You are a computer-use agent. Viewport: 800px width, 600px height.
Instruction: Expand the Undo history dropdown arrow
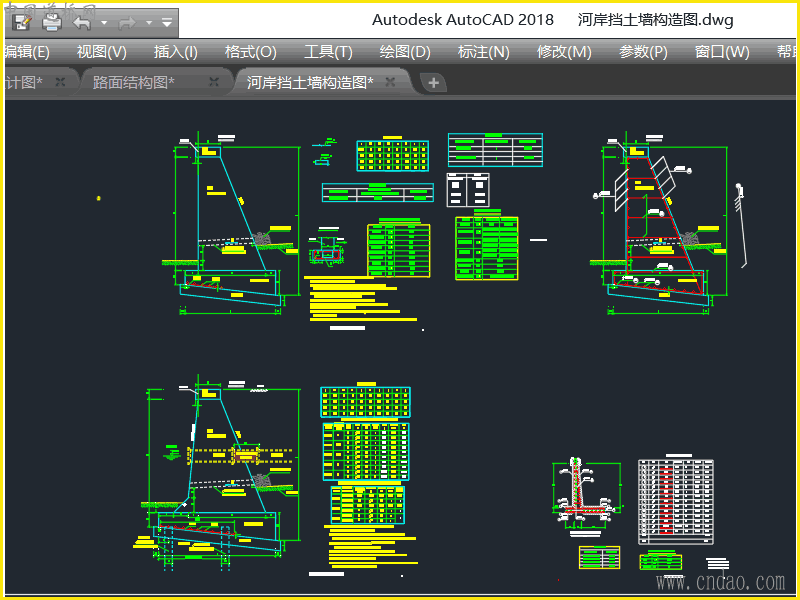tap(104, 22)
